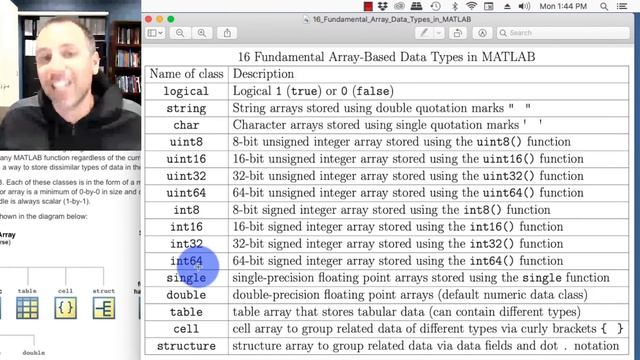Viewport: 640px width, 360px height.
Task: Click the struct icon in the diagram
Action: point(104,308)
